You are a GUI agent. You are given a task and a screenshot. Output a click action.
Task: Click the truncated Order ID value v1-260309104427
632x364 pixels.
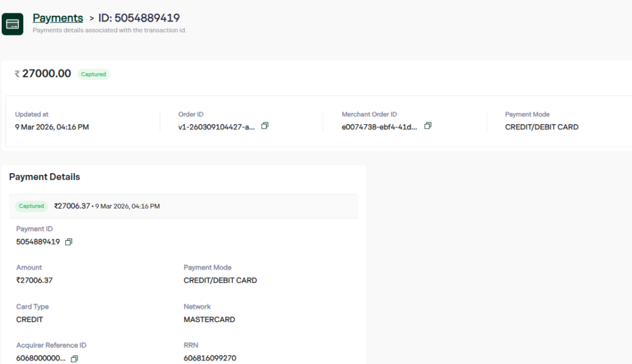click(217, 127)
